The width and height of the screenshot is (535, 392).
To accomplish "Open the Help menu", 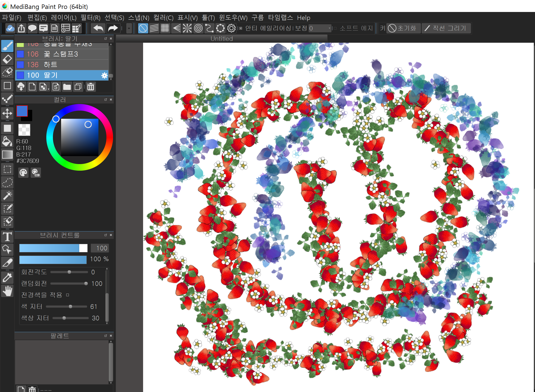I will (x=304, y=18).
